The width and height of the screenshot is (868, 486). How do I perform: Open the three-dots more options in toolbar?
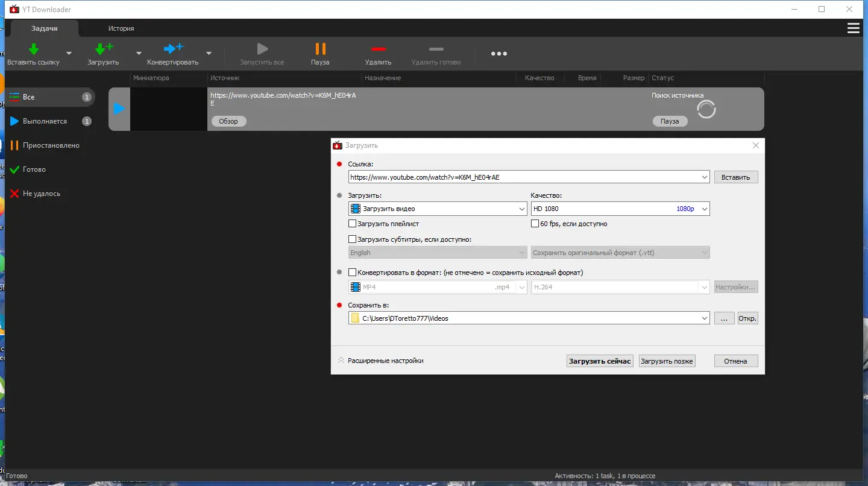(x=498, y=54)
